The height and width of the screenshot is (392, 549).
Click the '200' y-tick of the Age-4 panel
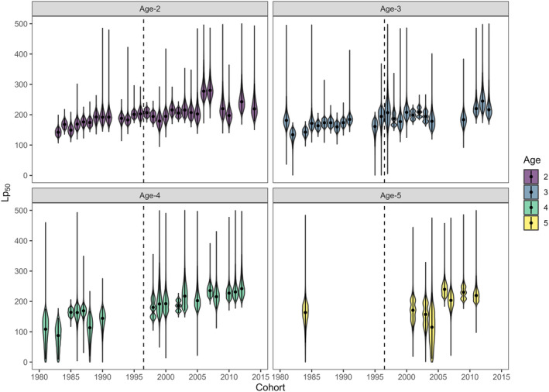click(x=22, y=301)
